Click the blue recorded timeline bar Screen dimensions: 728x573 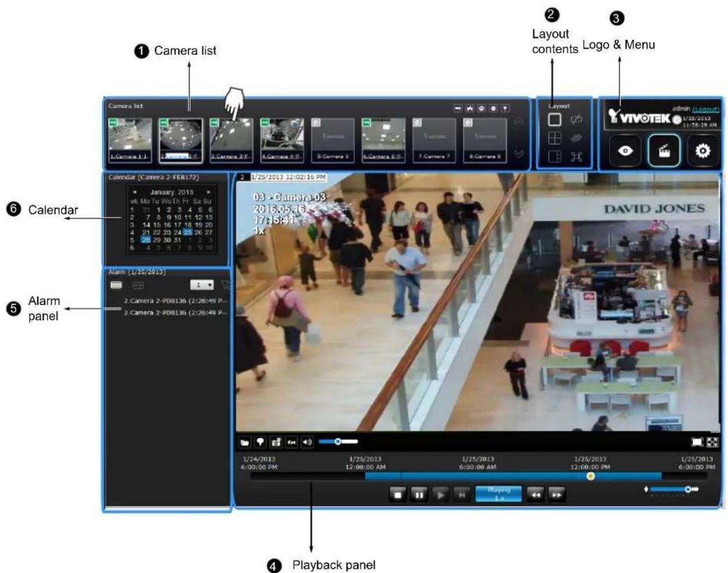point(513,476)
